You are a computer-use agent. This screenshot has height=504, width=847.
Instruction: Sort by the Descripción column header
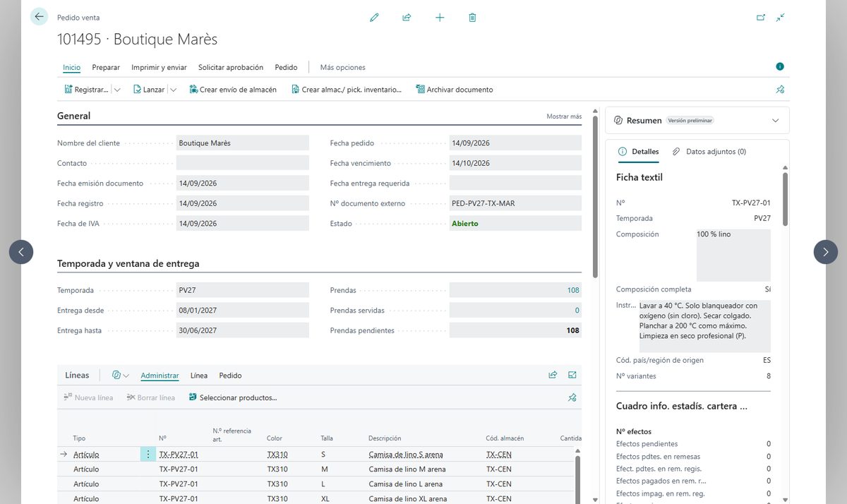[x=385, y=438]
